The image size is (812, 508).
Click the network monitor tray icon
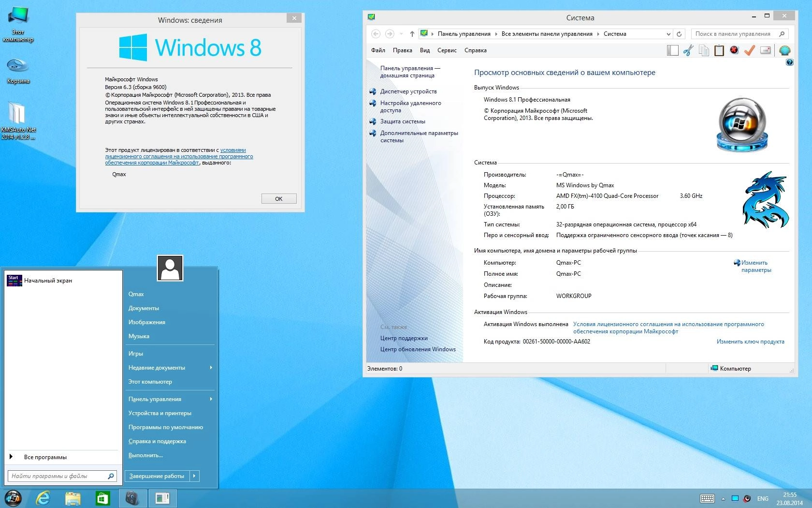pyautogui.click(x=735, y=498)
